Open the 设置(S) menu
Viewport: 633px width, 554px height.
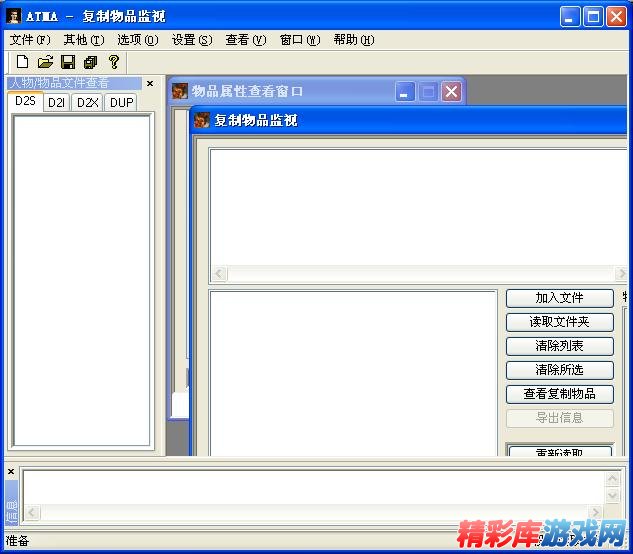click(191, 40)
